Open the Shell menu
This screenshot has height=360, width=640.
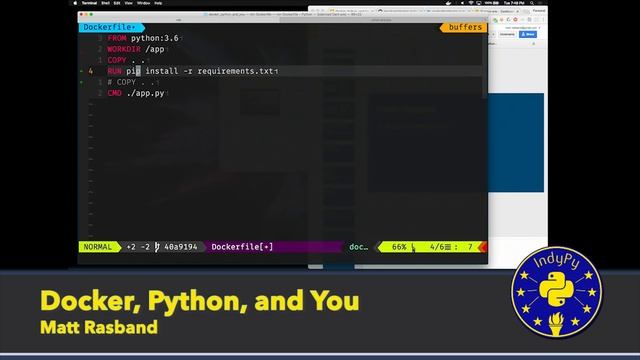point(105,3)
